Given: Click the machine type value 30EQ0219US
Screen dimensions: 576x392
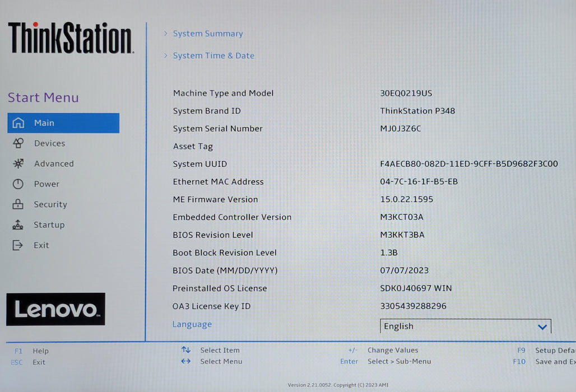Looking at the screenshot, I should (406, 93).
